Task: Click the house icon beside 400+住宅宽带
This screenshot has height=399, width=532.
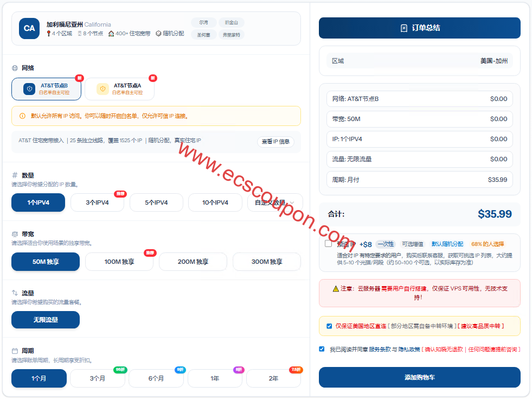Action: pos(111,33)
